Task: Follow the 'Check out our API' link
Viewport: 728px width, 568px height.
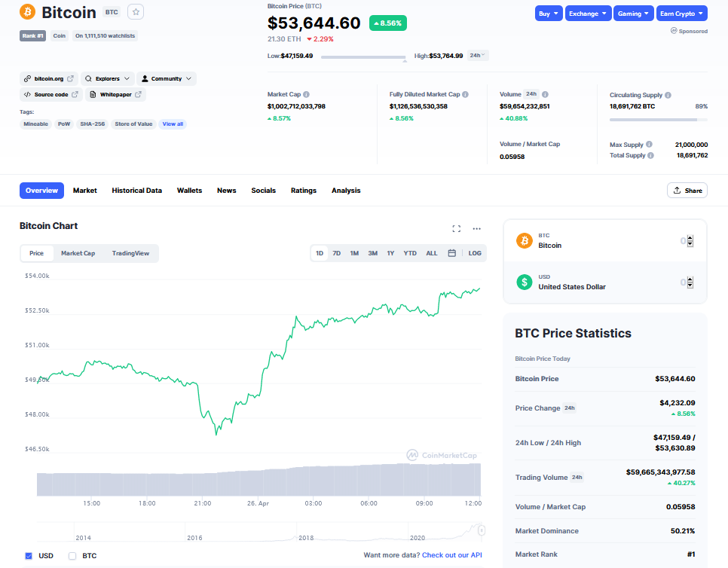Action: point(451,555)
